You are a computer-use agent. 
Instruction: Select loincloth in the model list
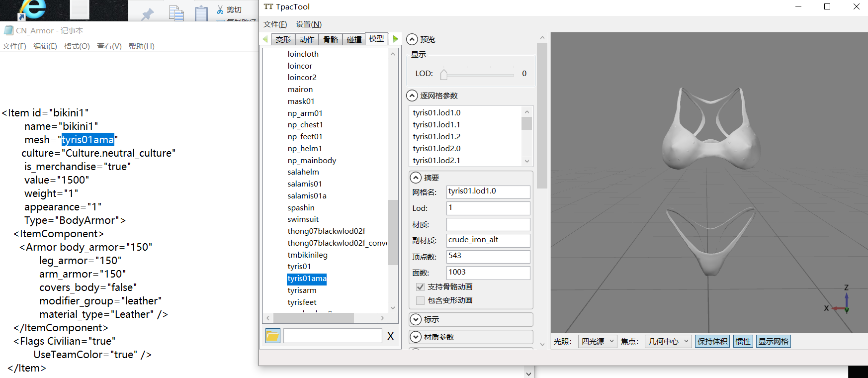[x=303, y=54]
